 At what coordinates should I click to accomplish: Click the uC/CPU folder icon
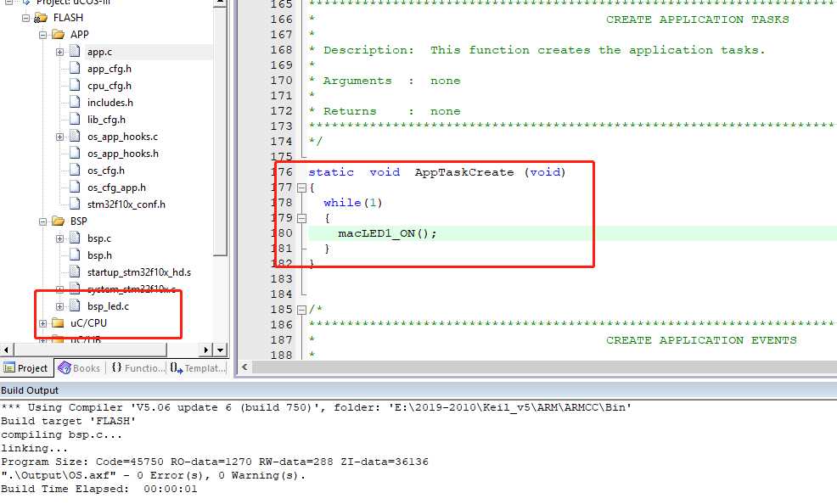59,323
